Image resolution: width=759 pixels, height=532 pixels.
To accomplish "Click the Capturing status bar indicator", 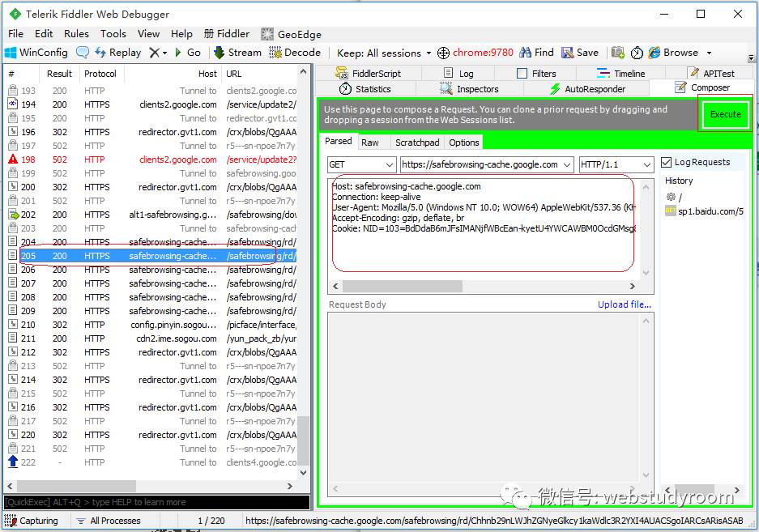I will click(x=32, y=521).
